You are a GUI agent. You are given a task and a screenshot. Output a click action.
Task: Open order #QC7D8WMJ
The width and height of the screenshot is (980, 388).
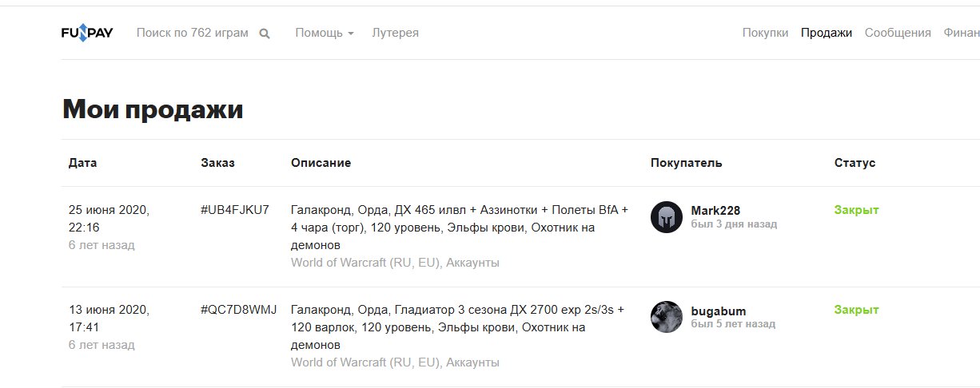(x=238, y=310)
